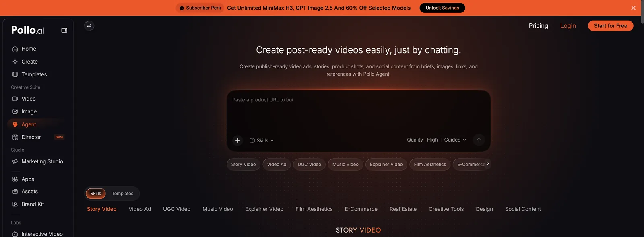Click the swap arrows round icon

(89, 26)
